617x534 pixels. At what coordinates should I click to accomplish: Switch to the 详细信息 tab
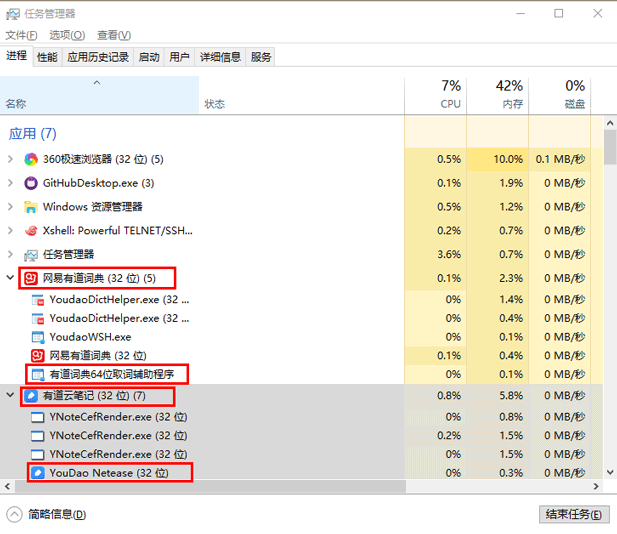tap(220, 57)
